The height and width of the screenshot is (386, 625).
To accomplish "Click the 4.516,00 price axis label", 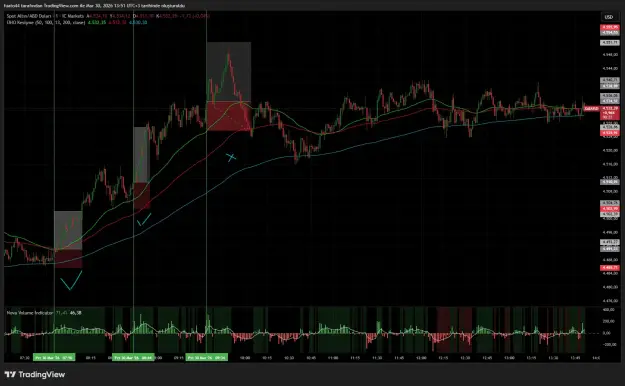I will pos(610,164).
